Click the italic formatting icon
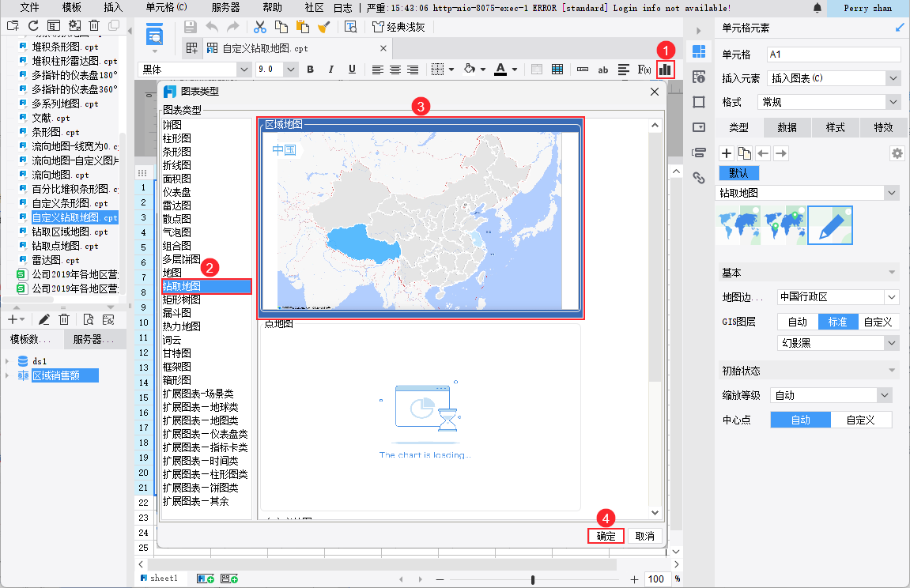The width and height of the screenshot is (910, 588). click(330, 70)
